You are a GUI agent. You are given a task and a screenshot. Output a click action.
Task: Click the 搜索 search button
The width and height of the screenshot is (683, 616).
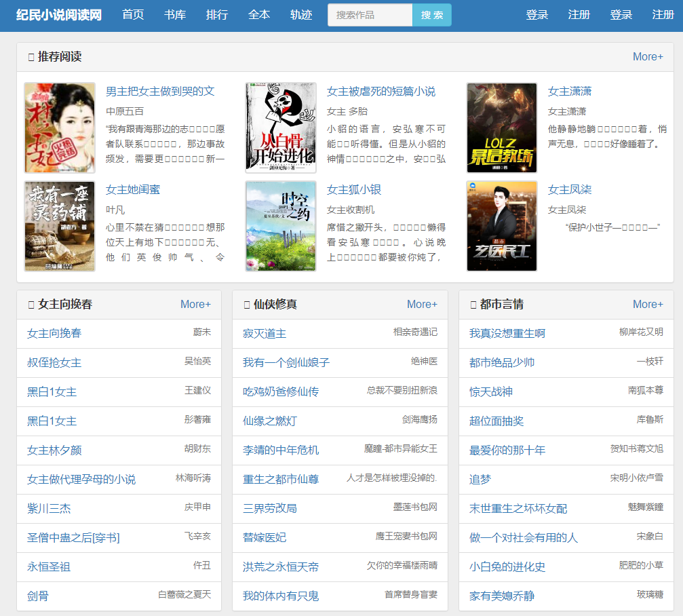(431, 15)
